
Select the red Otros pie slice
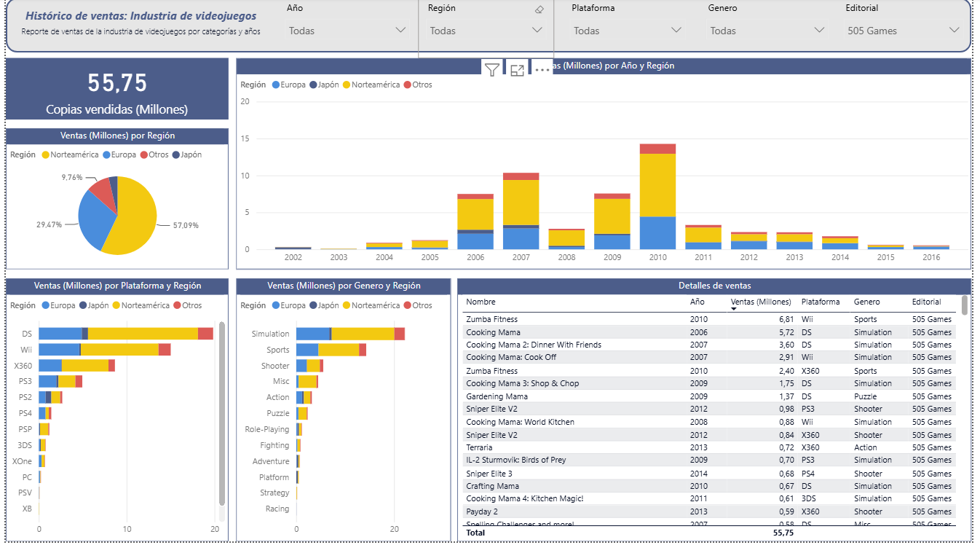[103, 192]
